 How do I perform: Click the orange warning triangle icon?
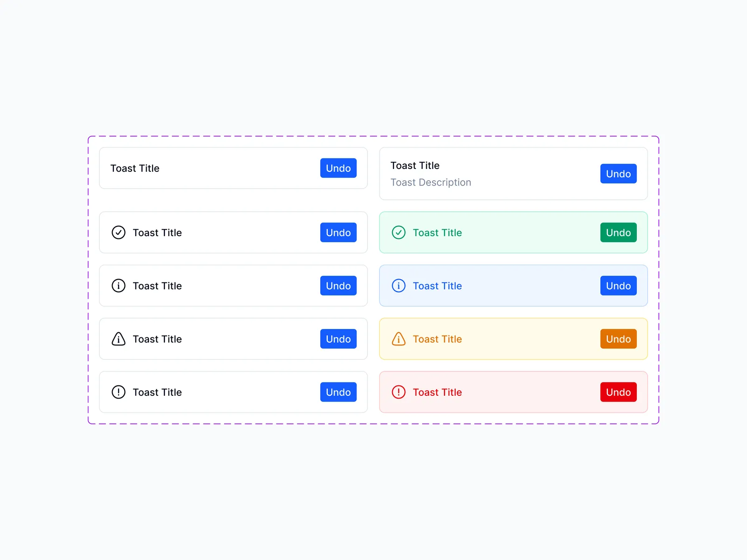click(399, 339)
